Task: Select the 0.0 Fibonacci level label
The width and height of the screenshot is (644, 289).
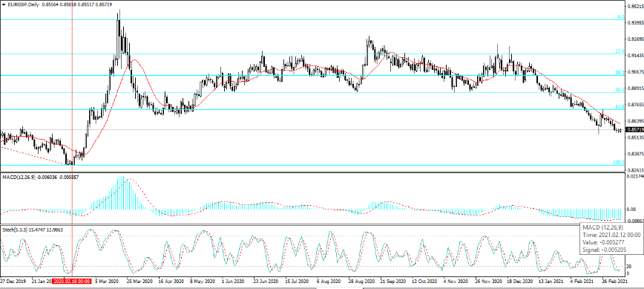Action: 621,17
